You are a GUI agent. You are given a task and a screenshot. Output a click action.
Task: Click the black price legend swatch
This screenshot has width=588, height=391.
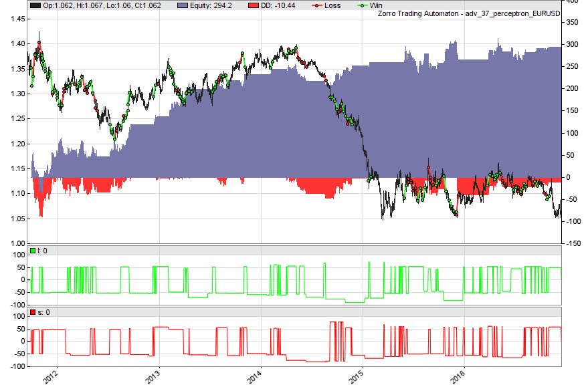35,5
